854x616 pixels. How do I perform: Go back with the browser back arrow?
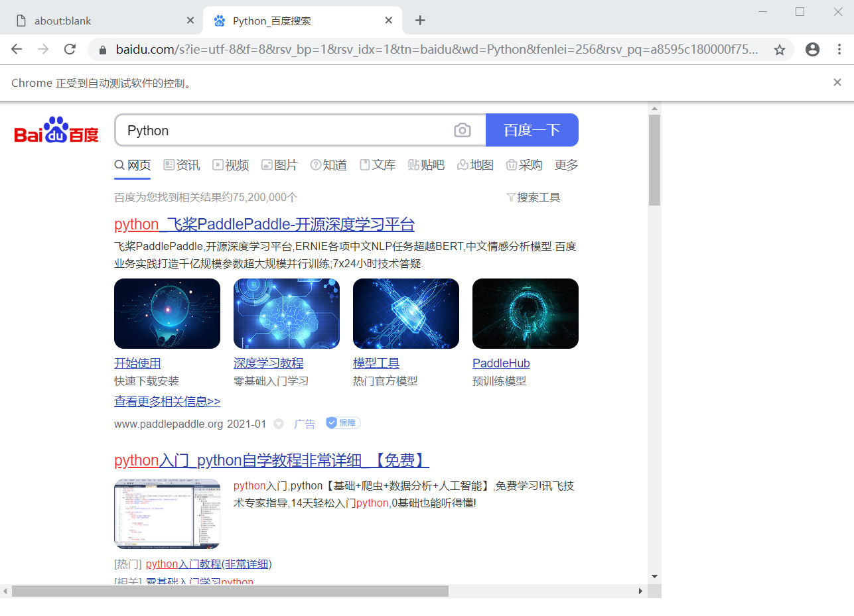tap(17, 49)
